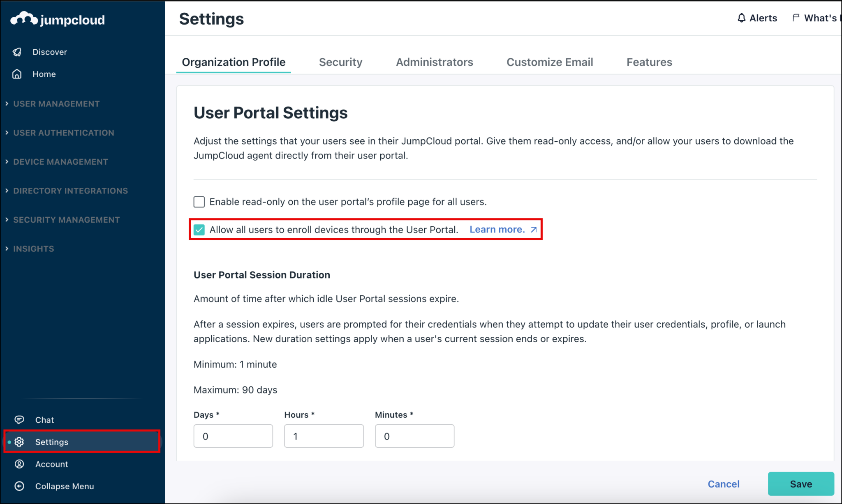
Task: Open the Account profile icon
Action: [19, 464]
